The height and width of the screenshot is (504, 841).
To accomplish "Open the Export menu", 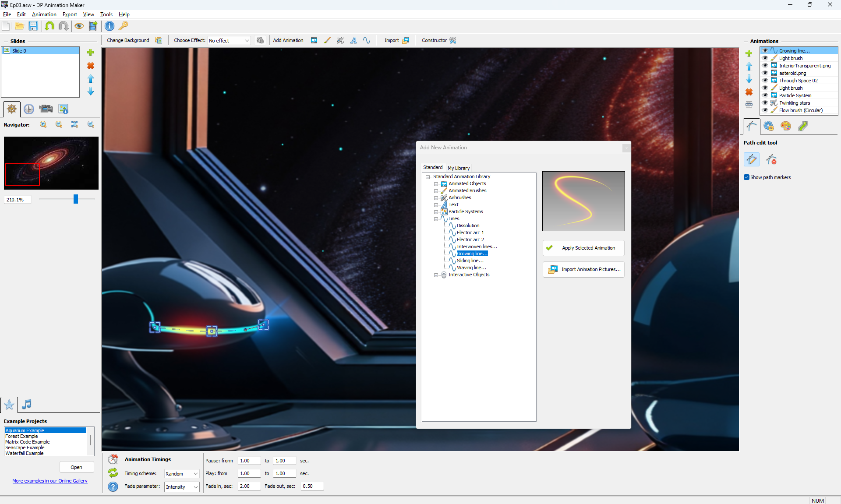I will (x=70, y=14).
